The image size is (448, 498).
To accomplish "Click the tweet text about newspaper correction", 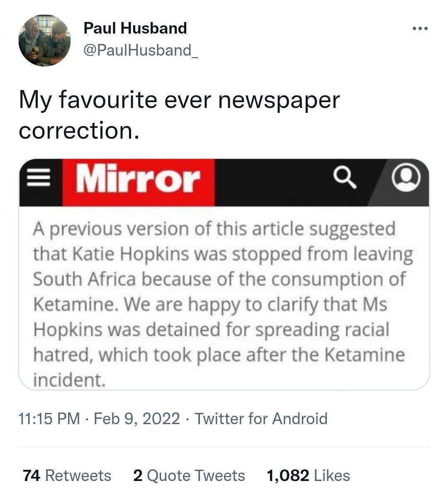I will 178,114.
